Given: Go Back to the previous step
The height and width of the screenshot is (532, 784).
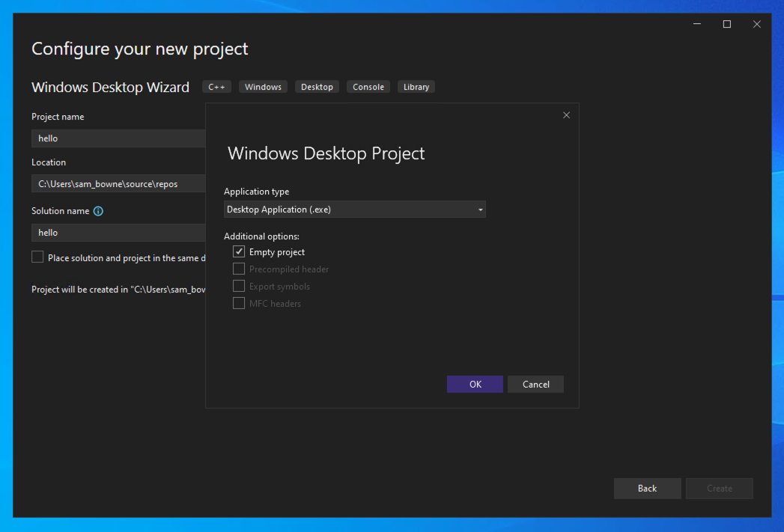Looking at the screenshot, I should (647, 489).
